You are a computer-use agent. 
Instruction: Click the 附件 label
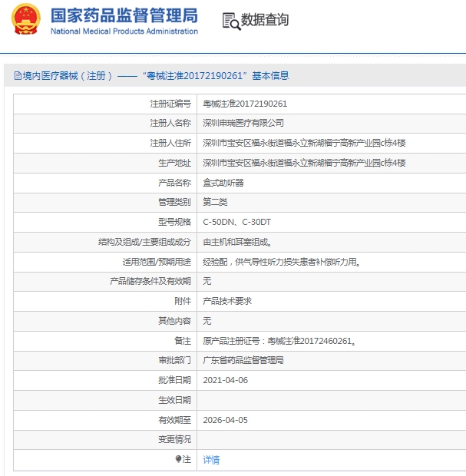click(x=183, y=301)
